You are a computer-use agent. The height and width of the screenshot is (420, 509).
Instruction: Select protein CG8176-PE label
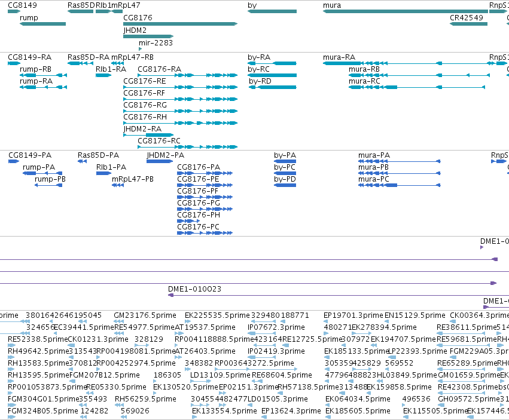198,179
